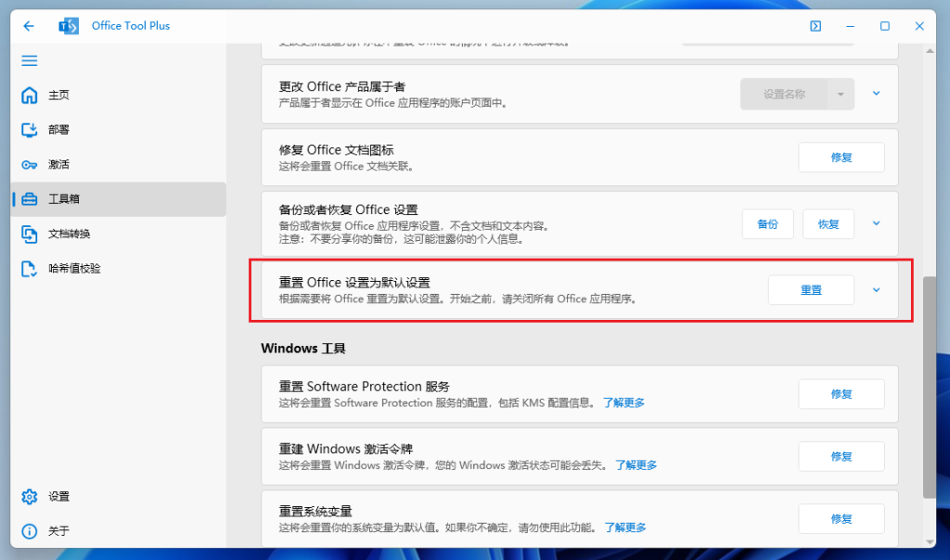950x560 pixels.
Task: Open the command panel icon in title bar
Action: (x=815, y=26)
